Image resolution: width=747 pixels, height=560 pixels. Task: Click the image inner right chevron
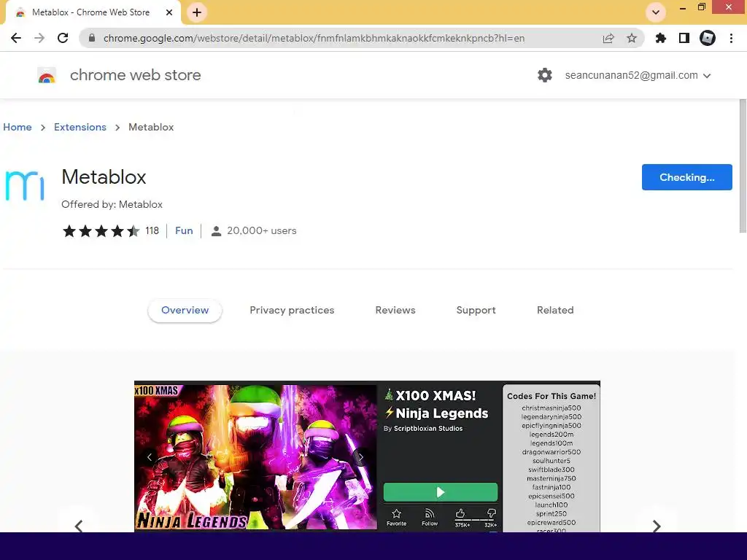360,457
